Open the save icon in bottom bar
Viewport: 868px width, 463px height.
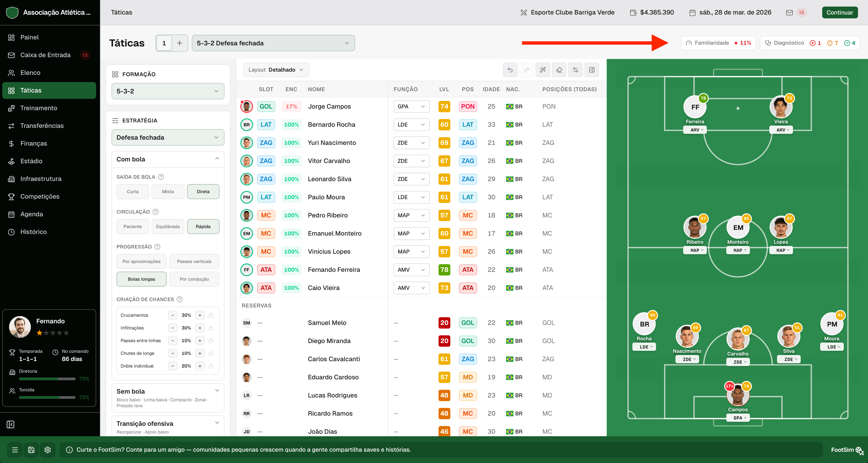(x=31, y=450)
